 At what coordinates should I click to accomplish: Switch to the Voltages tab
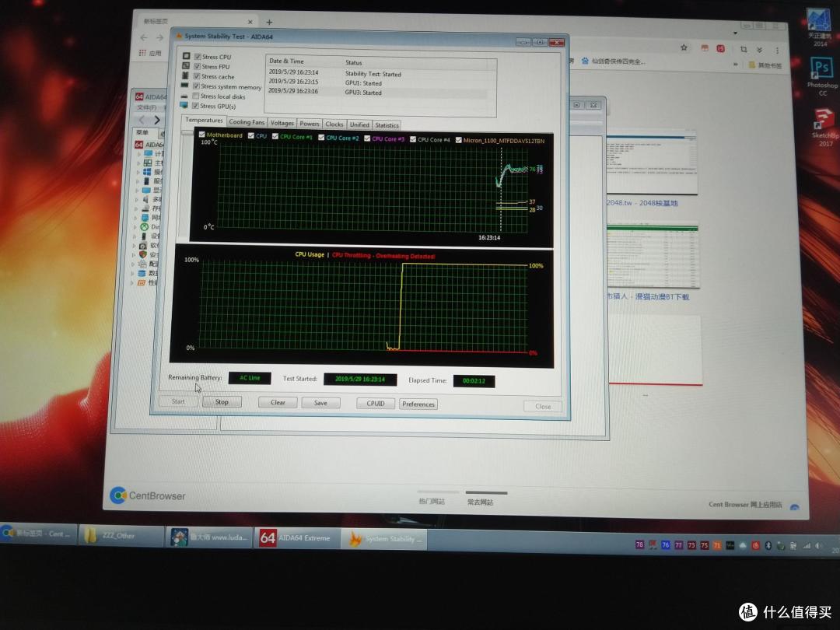click(x=282, y=123)
